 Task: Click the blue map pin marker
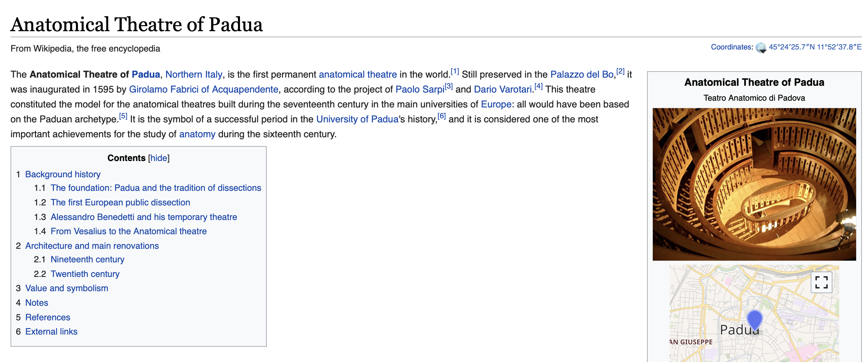pos(754,320)
